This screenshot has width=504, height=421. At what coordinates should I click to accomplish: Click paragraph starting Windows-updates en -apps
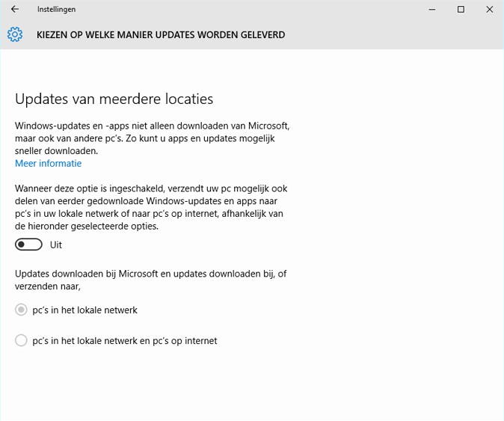point(152,138)
